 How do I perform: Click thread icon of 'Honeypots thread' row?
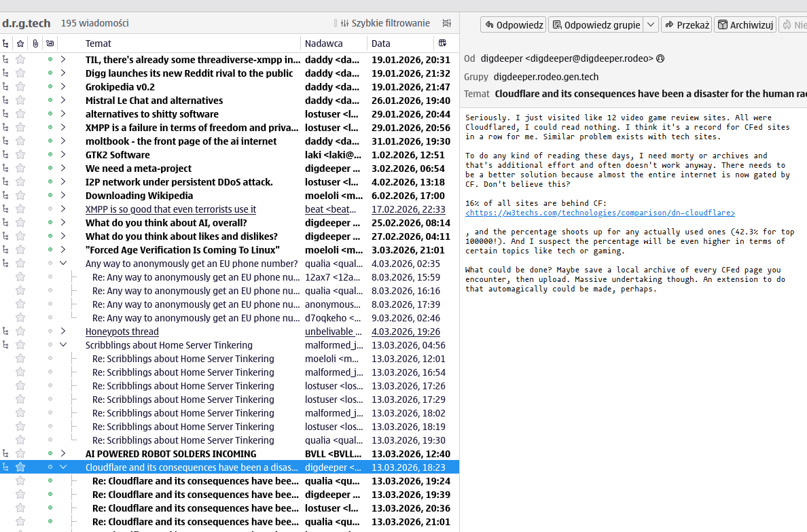point(5,332)
